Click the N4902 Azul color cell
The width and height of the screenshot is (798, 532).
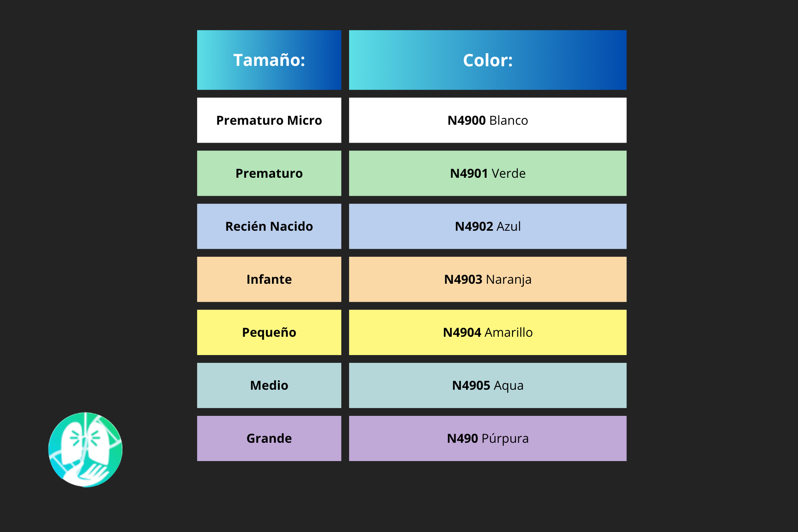[487, 226]
